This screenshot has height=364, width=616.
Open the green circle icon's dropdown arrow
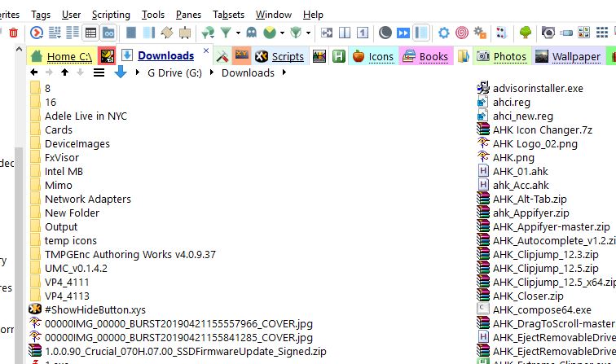(282, 33)
